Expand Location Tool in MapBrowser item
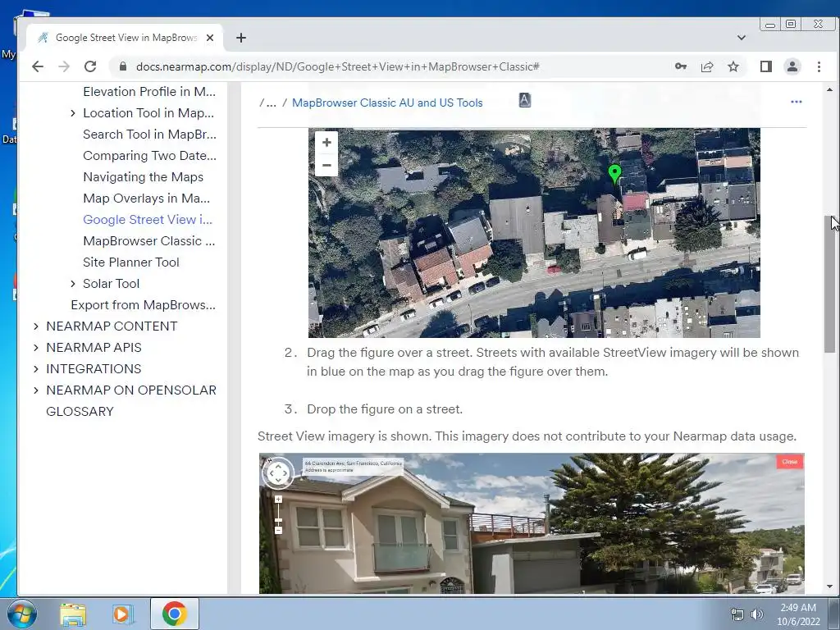 pos(73,113)
